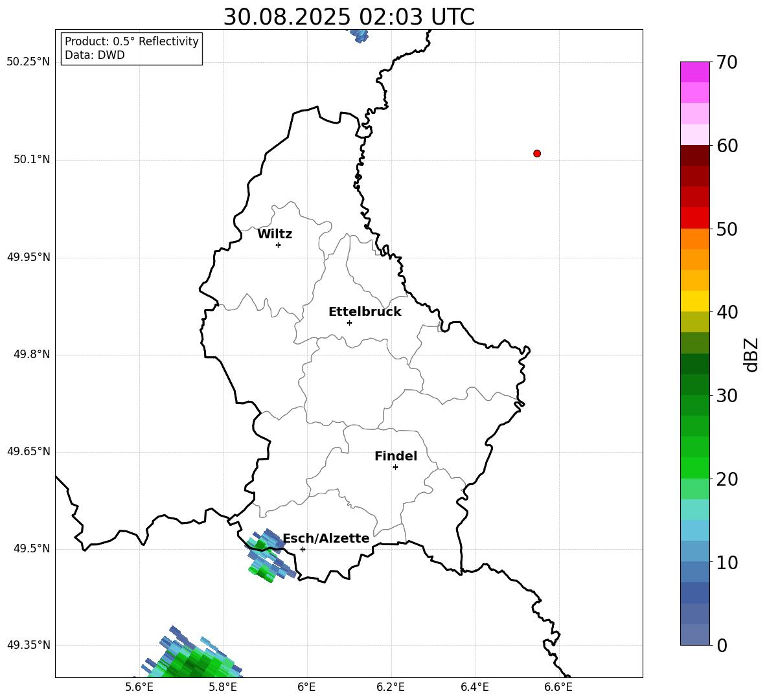Screen dimensions: 767x700
Task: Click the dark red colorbar segment below 60
Action: 694,155
